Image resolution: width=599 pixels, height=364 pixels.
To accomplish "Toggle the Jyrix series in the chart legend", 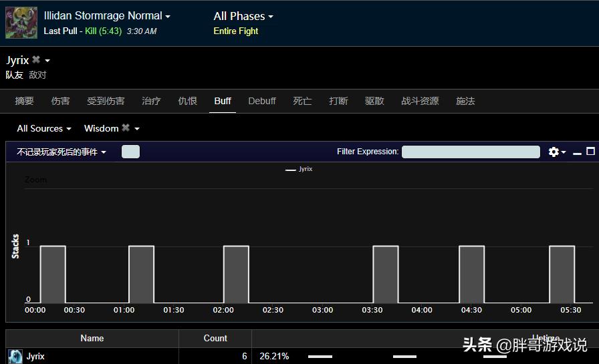I will 299,170.
